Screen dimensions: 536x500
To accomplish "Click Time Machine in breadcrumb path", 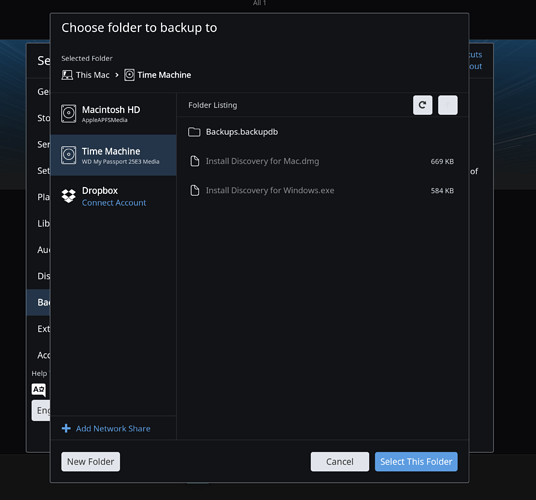I will pos(164,75).
